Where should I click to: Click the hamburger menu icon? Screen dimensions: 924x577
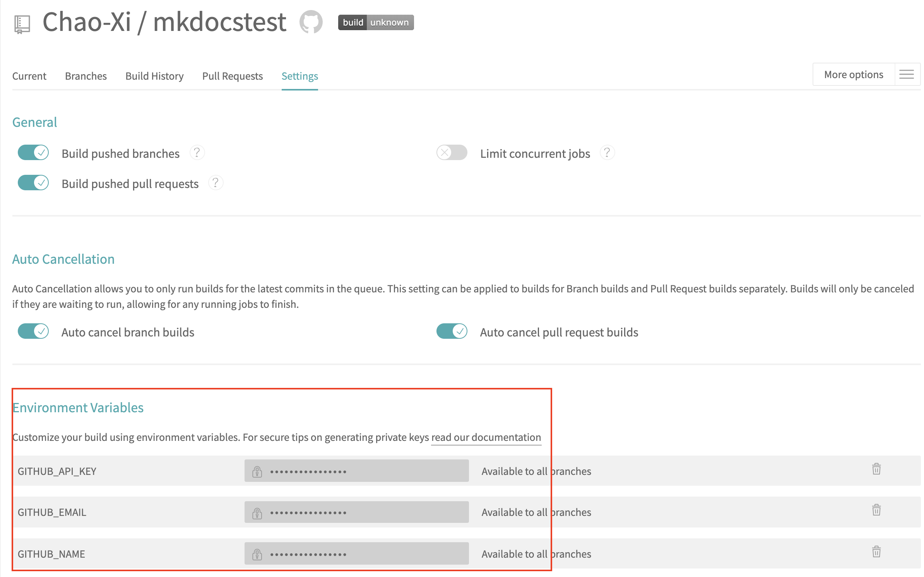(906, 75)
